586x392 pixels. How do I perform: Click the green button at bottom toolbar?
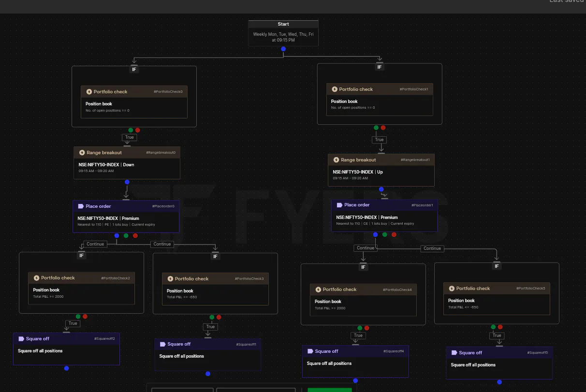tap(330, 390)
